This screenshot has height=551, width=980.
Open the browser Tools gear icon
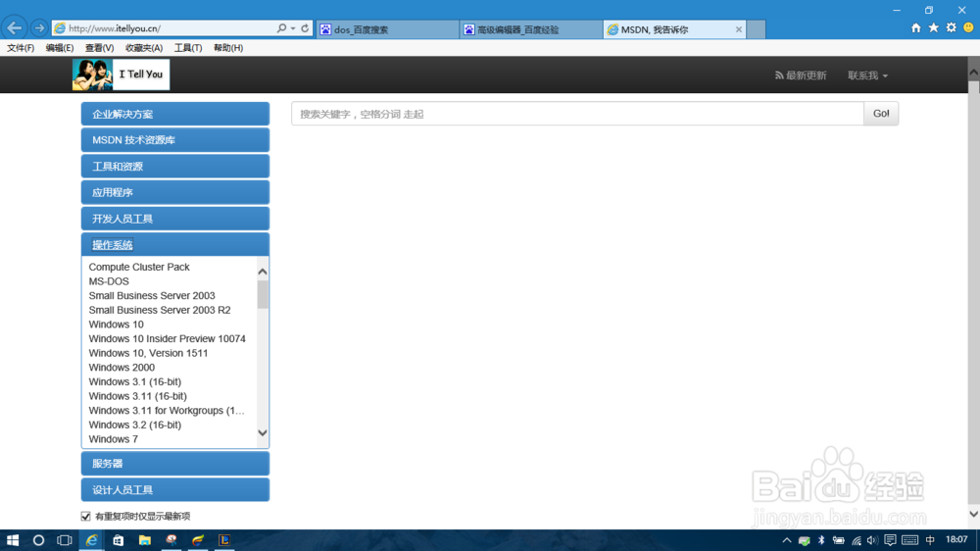point(951,27)
